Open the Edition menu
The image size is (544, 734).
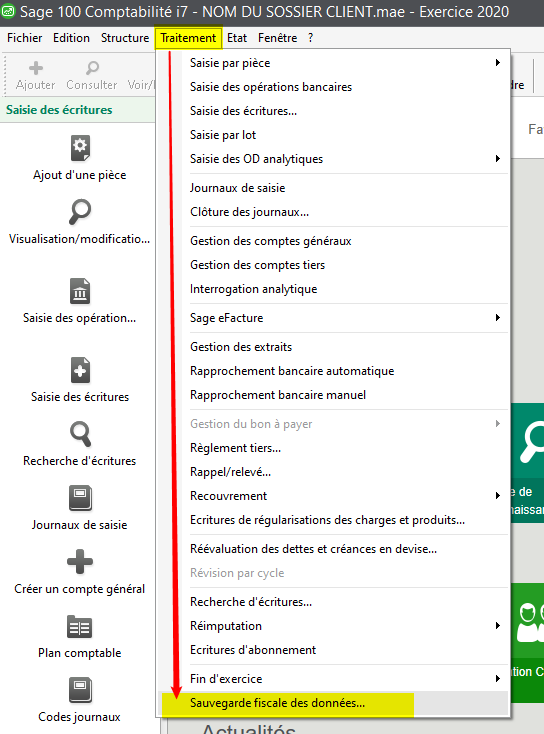pyautogui.click(x=71, y=38)
